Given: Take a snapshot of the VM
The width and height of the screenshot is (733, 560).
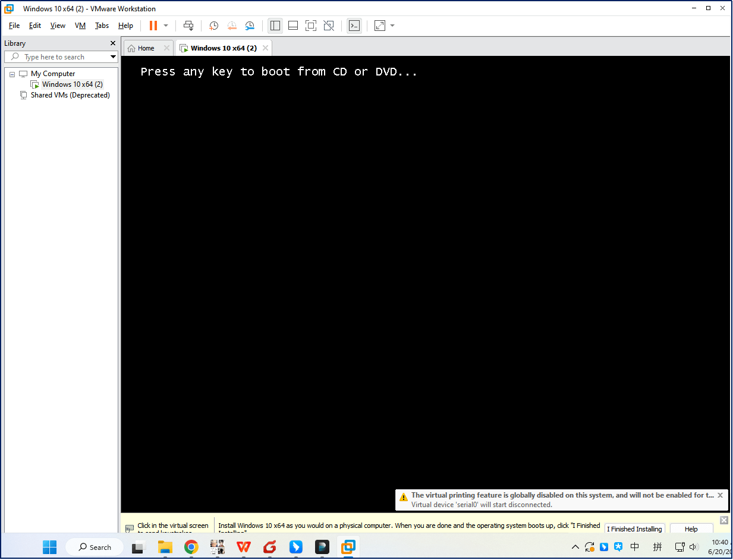Looking at the screenshot, I should [213, 26].
